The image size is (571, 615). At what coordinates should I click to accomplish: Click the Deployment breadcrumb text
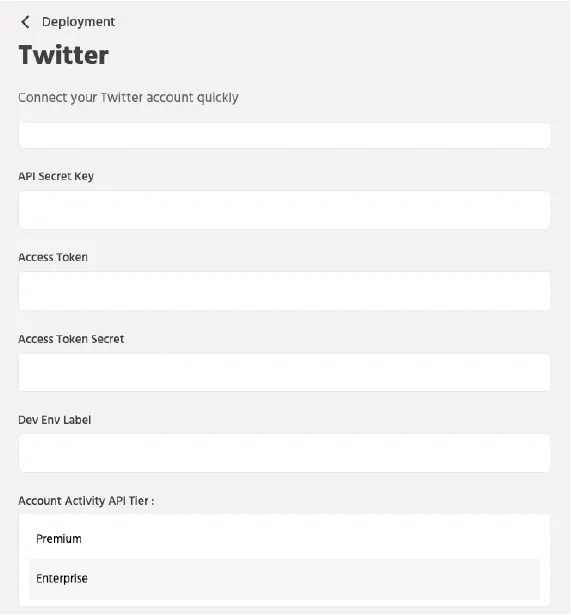[x=78, y=22]
